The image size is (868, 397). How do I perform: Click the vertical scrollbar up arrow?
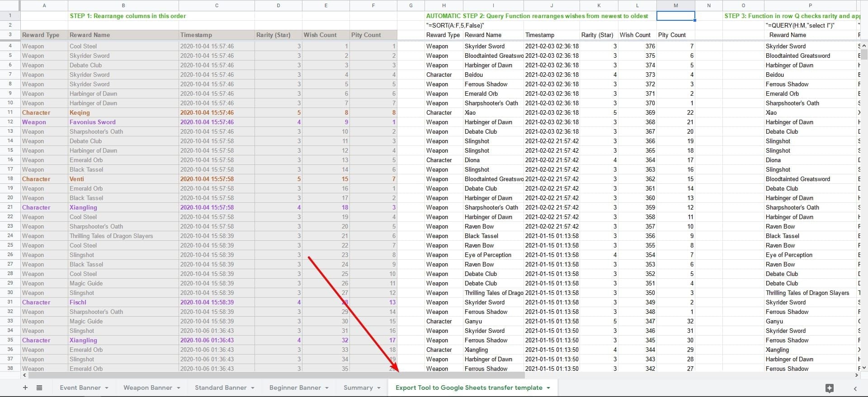pos(864,46)
